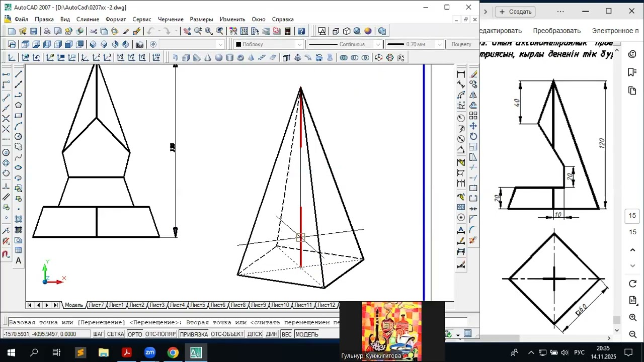Select the Union boolean tool
Viewport: 644px width, 362px height.
click(x=344, y=58)
